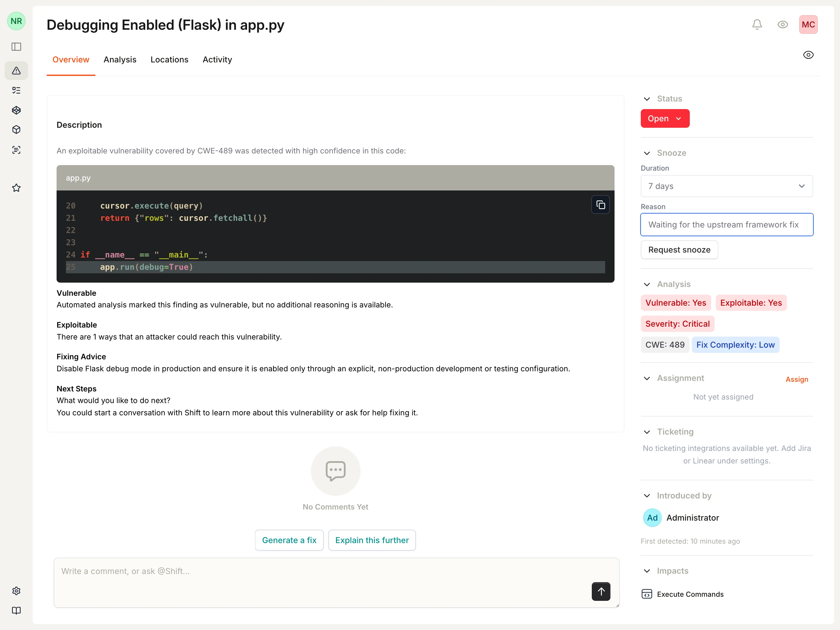Screen dimensions: 840x630
Task: Click the Exploitable heading in description
Action: point(77,325)
